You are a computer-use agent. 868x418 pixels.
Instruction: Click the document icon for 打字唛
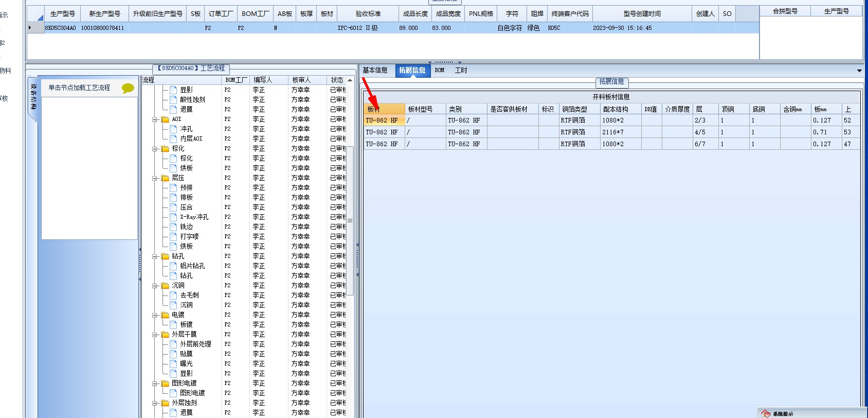click(173, 236)
